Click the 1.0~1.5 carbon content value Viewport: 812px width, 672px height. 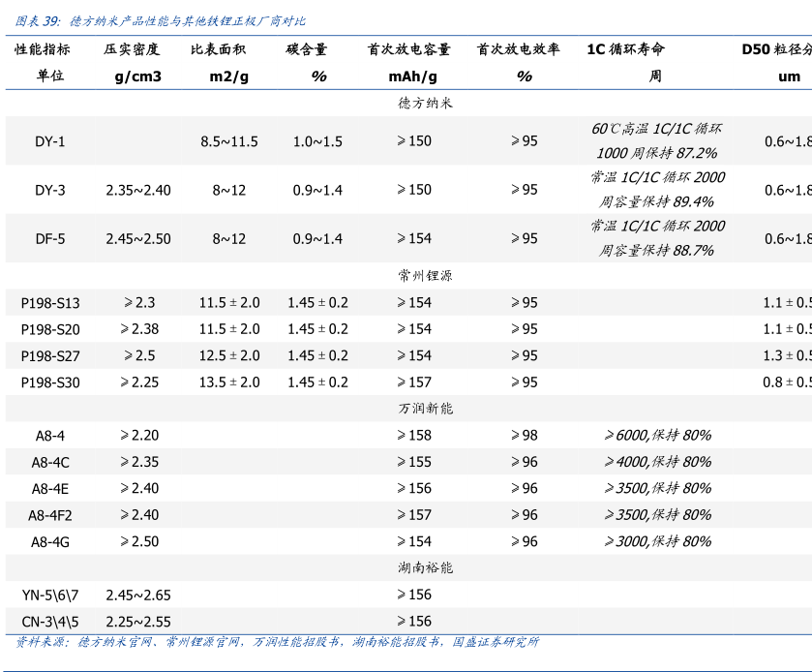(x=317, y=141)
